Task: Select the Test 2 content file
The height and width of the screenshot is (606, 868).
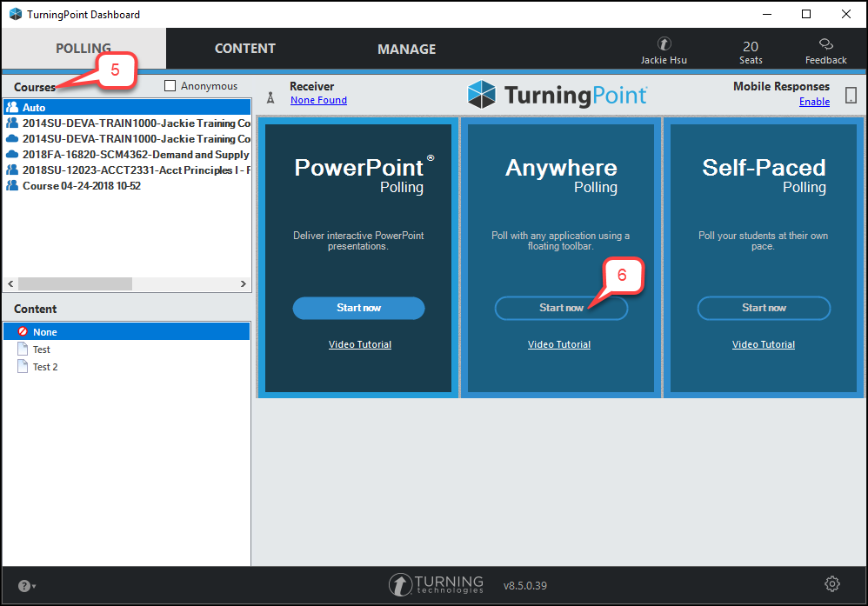Action: (45, 367)
